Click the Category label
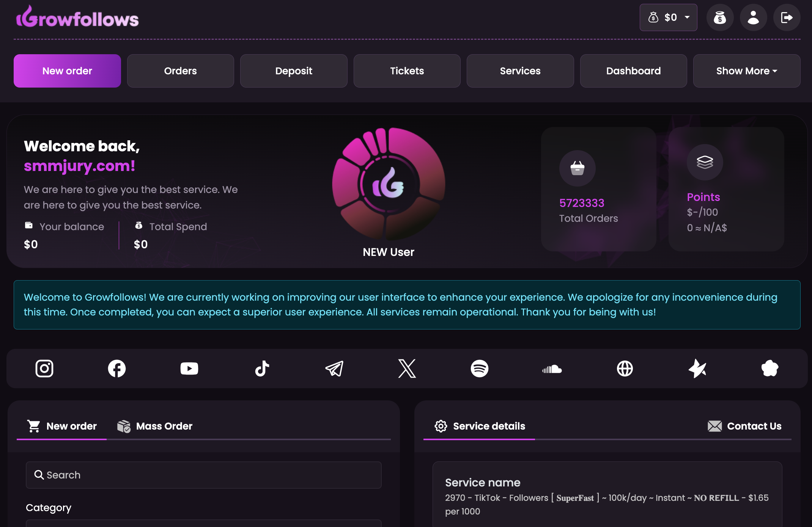This screenshot has width=812, height=527. pos(49,508)
